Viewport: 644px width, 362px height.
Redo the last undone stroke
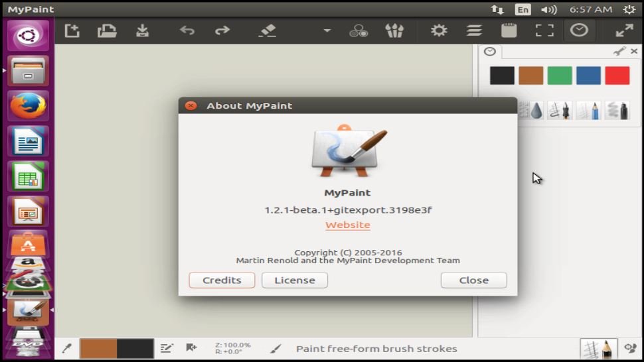pos(222,30)
